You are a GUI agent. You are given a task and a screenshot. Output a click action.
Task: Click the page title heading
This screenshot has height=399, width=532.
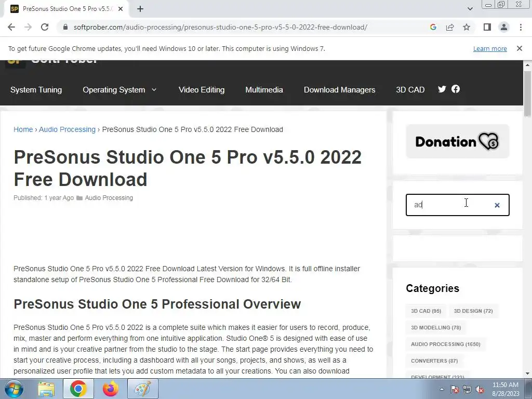188,168
